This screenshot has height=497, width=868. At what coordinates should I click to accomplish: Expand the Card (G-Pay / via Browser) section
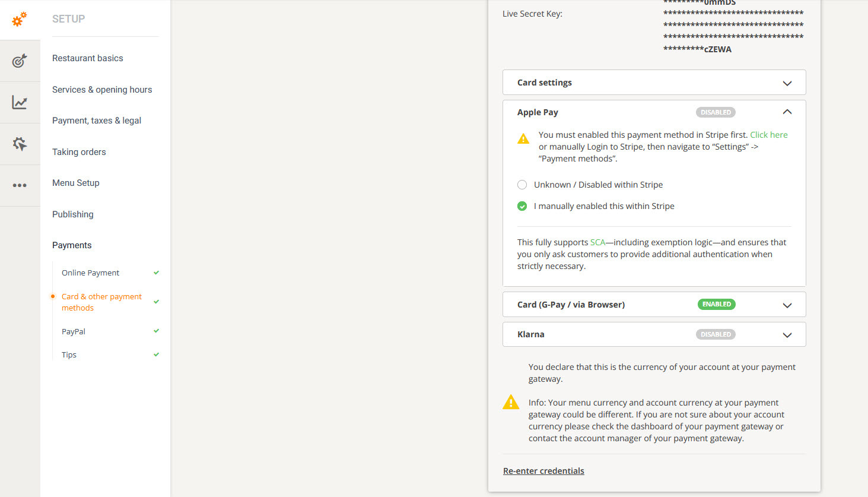787,305
